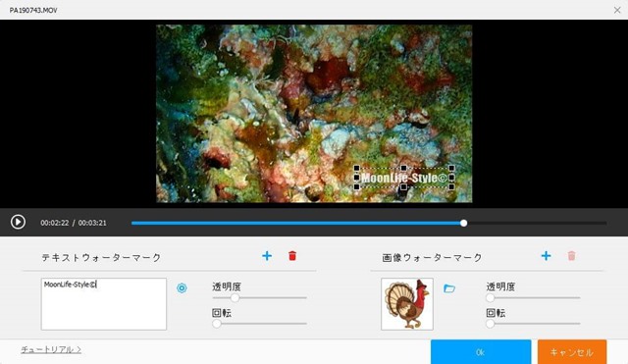Viewport: 628px width, 364px height.
Task: Delete the image watermark with faded trash icon
Action: tap(571, 255)
